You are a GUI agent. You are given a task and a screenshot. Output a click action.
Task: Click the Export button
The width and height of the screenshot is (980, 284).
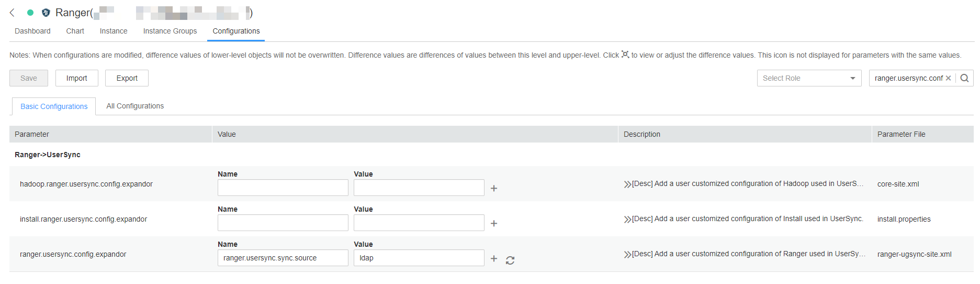click(127, 78)
